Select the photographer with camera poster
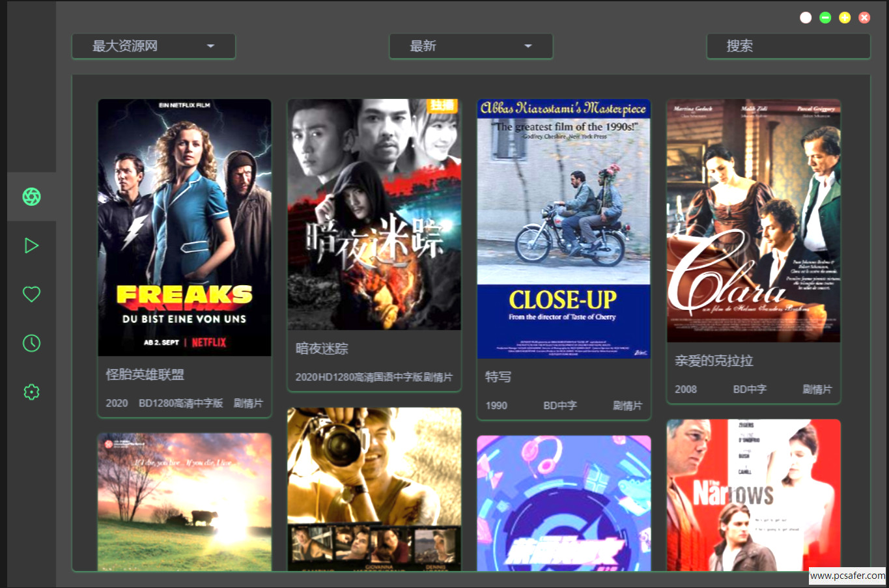Viewport: 889px width, 588px height. (x=374, y=489)
